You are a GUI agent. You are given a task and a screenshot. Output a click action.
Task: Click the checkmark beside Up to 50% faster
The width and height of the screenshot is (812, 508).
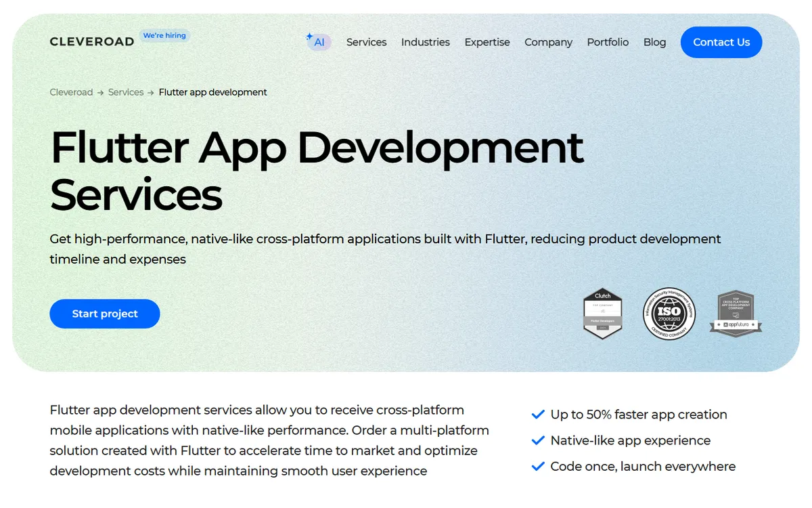coord(538,415)
